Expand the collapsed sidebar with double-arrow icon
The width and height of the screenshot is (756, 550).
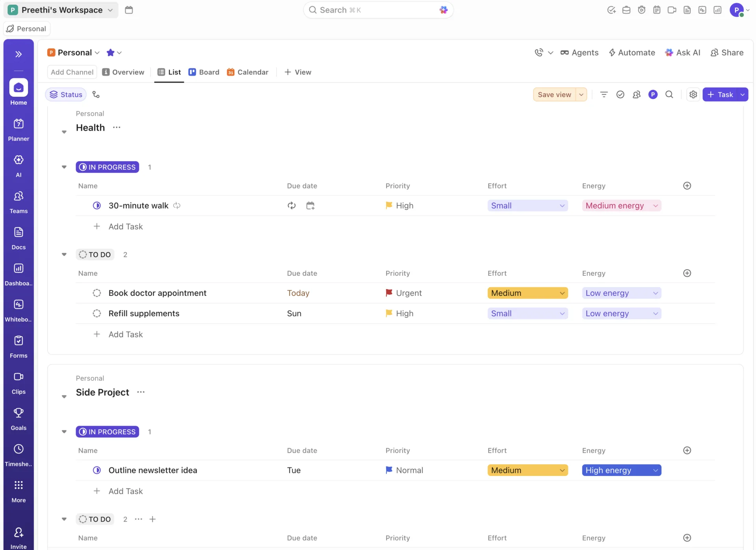(x=19, y=54)
